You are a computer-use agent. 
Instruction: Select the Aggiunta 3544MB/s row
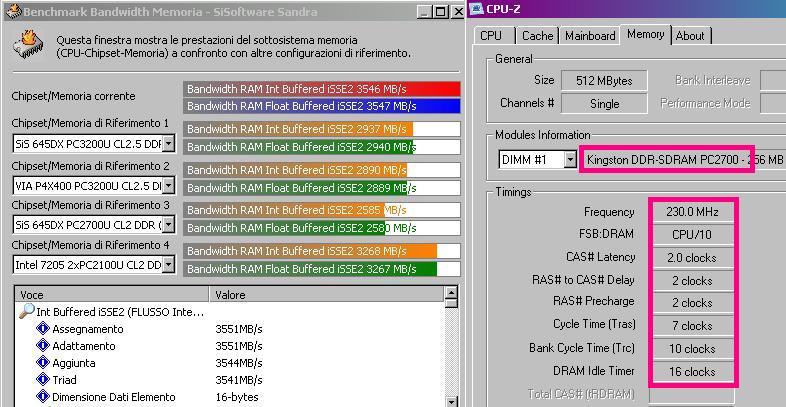pos(230,363)
